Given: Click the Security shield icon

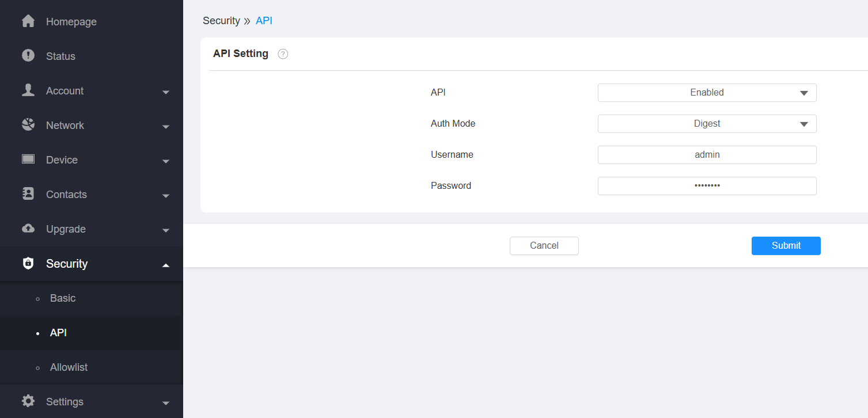Looking at the screenshot, I should [28, 263].
